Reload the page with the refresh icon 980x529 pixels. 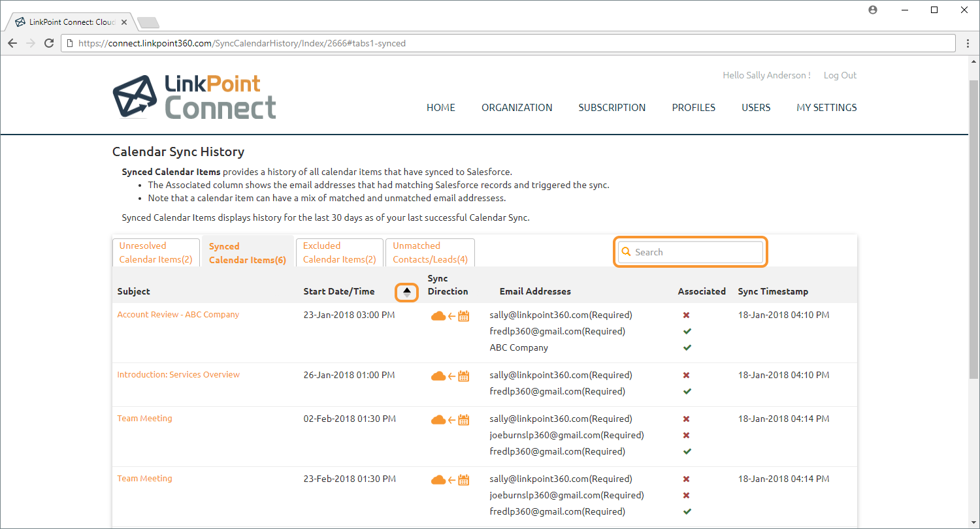click(x=48, y=43)
